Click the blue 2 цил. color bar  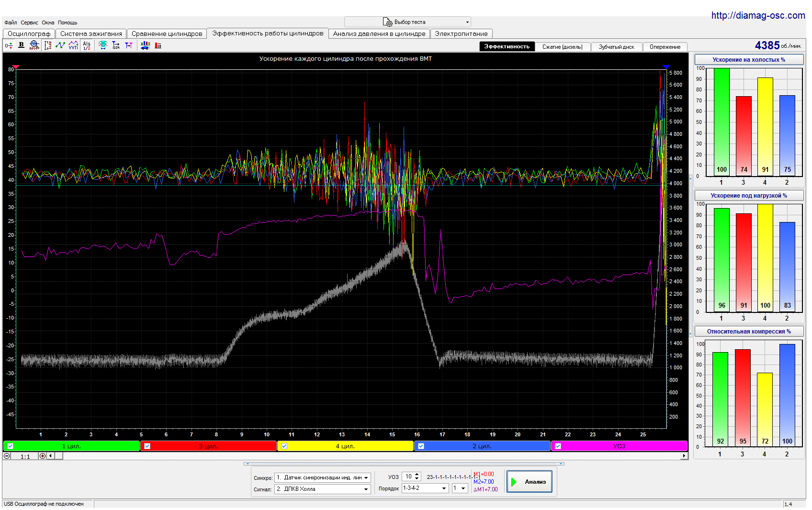click(x=482, y=446)
